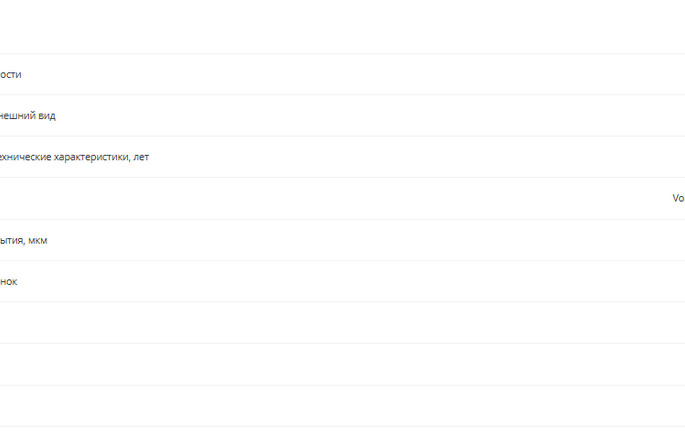Select the blank row directly below 'нок'
Screen dimensions: 685x437
[x=342, y=323]
